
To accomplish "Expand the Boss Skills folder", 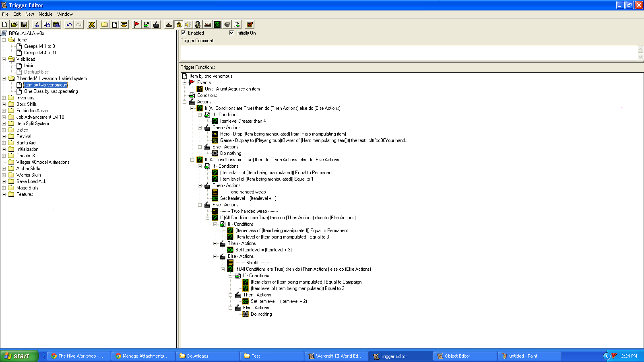I will (x=4, y=104).
